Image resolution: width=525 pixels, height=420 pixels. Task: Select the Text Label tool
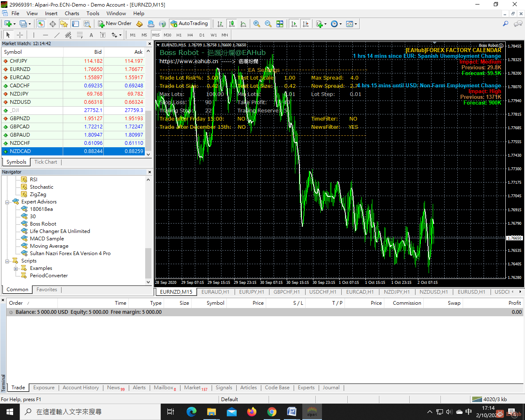coord(103,35)
